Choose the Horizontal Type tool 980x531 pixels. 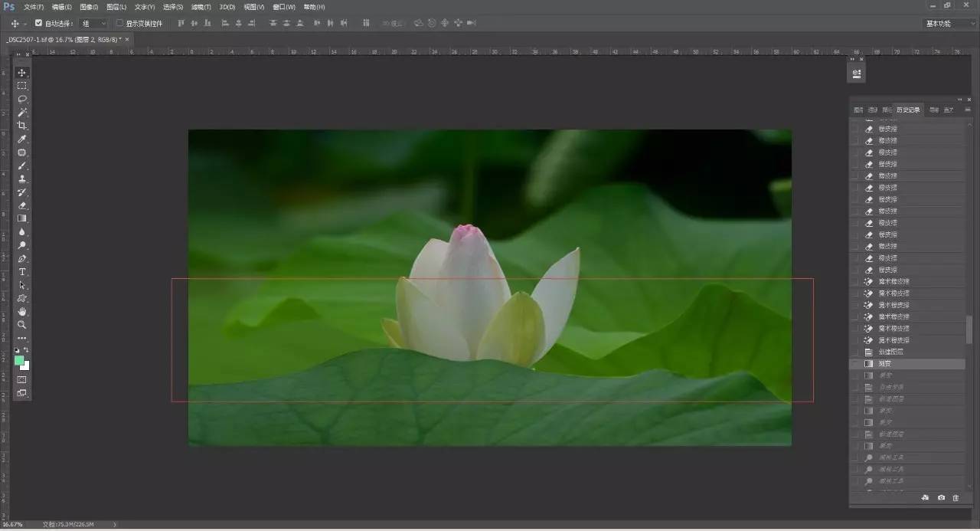pos(22,272)
